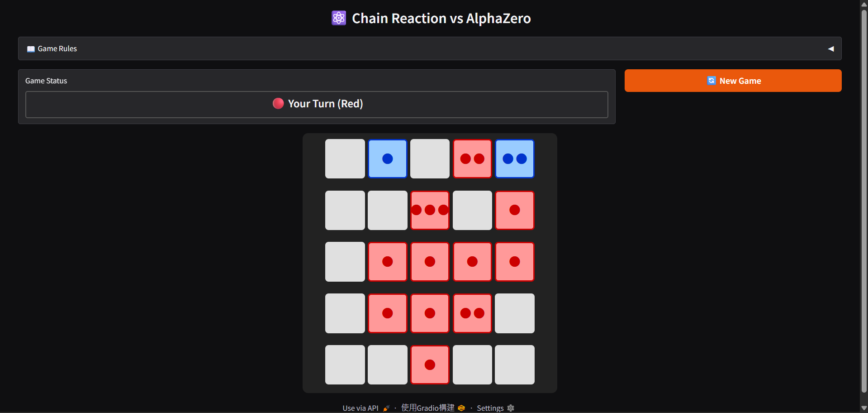Viewport: 868px width, 413px height.
Task: Click the red turn indicator dot
Action: [x=278, y=103]
